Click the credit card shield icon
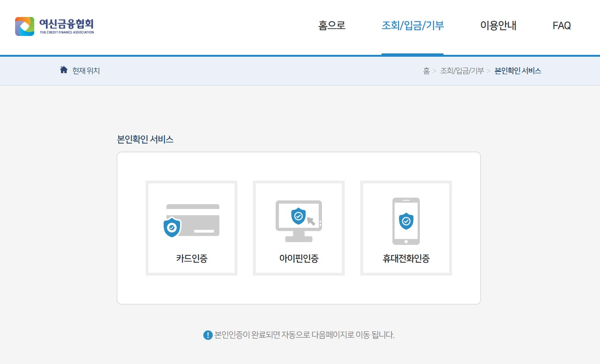This screenshot has width=600, height=364. point(191,220)
